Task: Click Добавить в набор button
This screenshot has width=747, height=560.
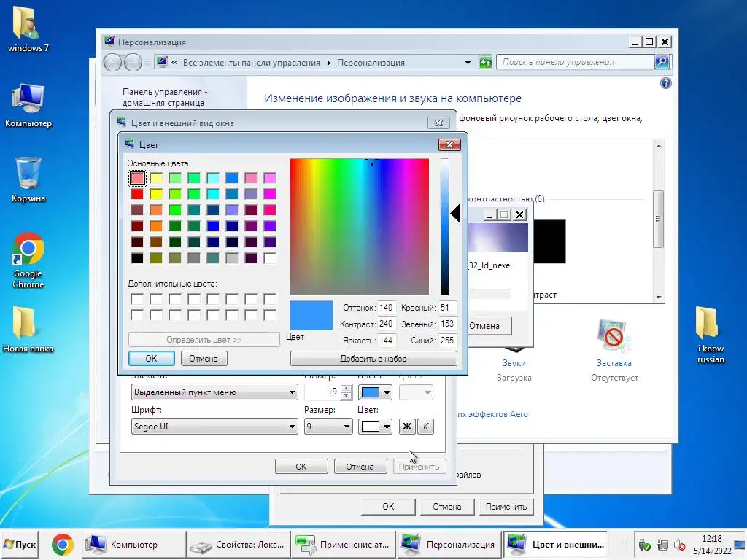Action: click(x=373, y=359)
